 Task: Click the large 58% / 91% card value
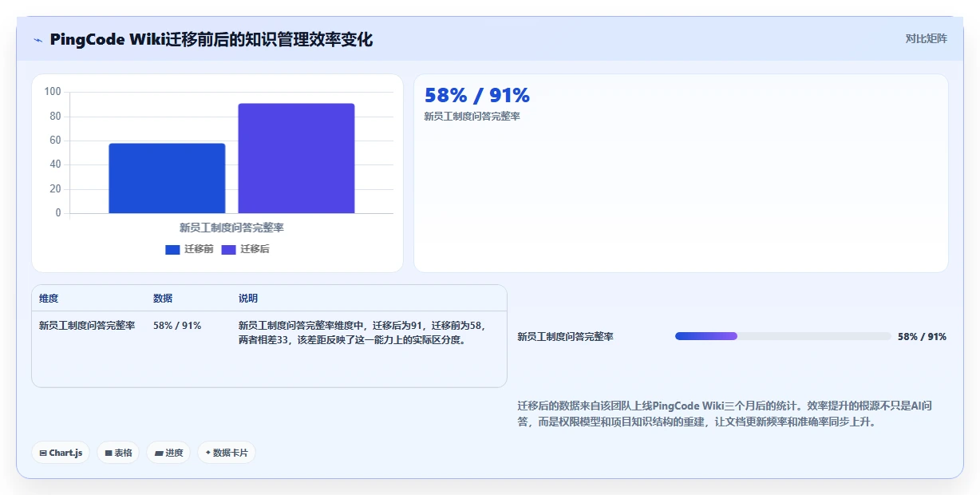(477, 95)
